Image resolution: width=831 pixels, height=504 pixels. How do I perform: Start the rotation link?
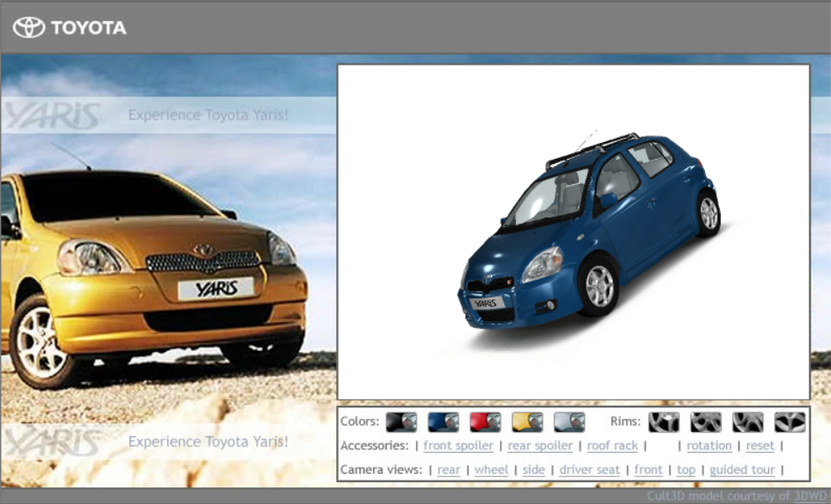pyautogui.click(x=709, y=446)
